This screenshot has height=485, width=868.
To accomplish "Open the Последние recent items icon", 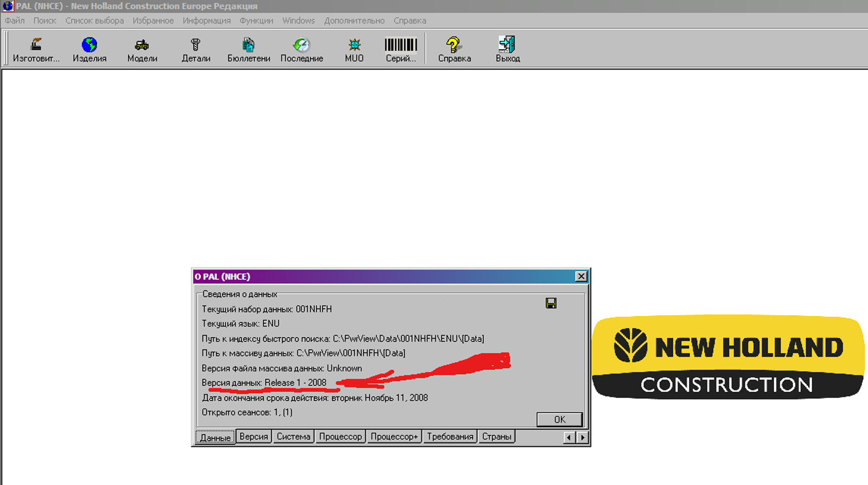I will [301, 49].
